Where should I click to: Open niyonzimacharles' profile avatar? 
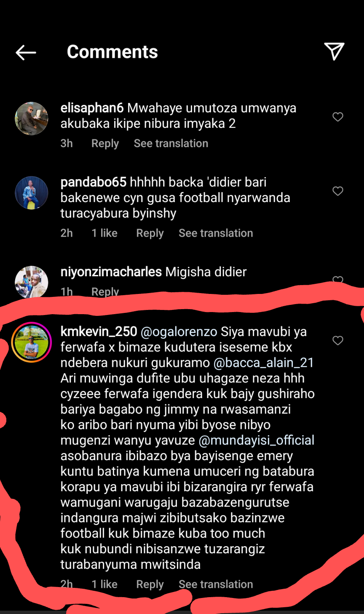32,282
